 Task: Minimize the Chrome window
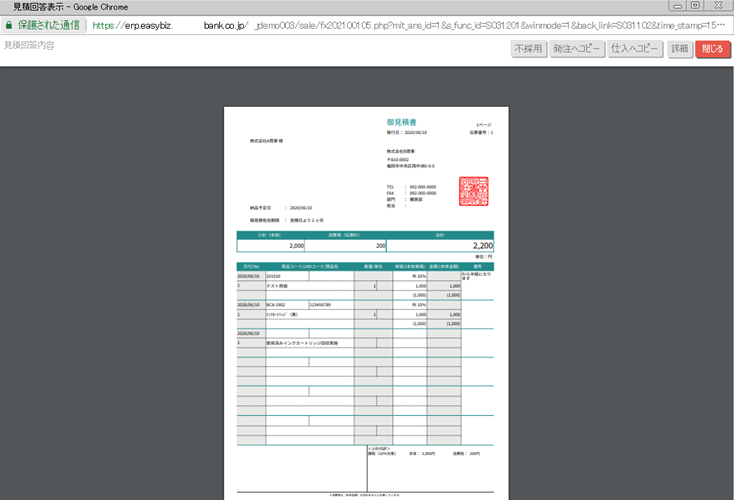point(677,6)
